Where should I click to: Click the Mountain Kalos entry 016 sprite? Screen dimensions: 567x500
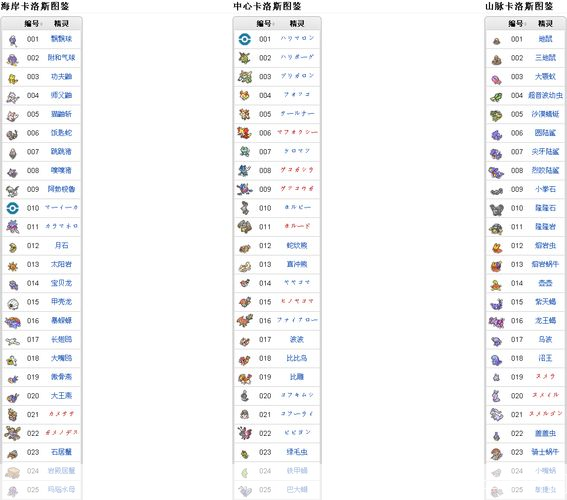(496, 321)
